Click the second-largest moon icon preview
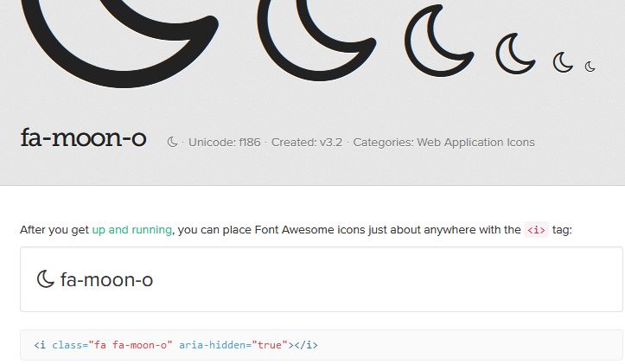 (316, 40)
